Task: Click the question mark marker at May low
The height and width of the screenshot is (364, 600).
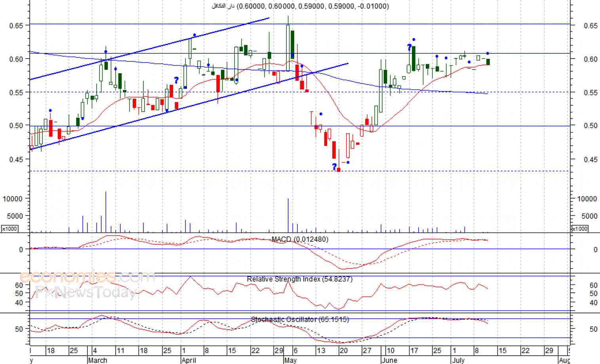Action: coord(334,167)
